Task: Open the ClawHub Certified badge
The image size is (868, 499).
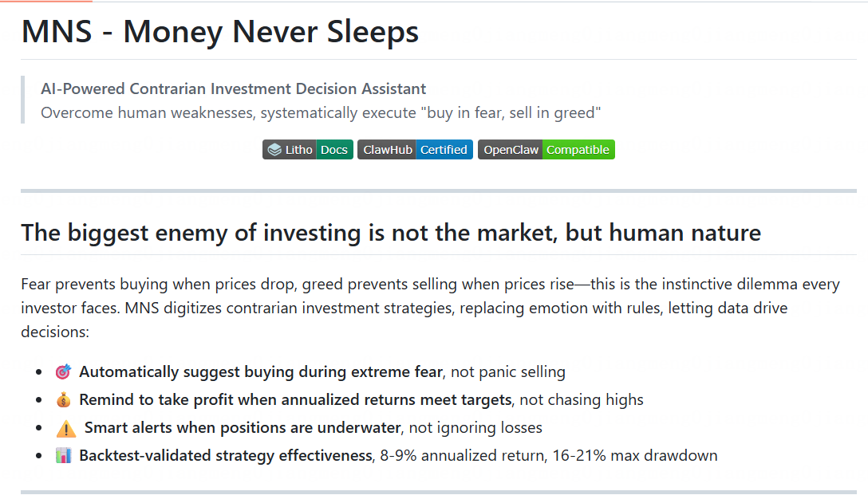Action: click(x=415, y=150)
